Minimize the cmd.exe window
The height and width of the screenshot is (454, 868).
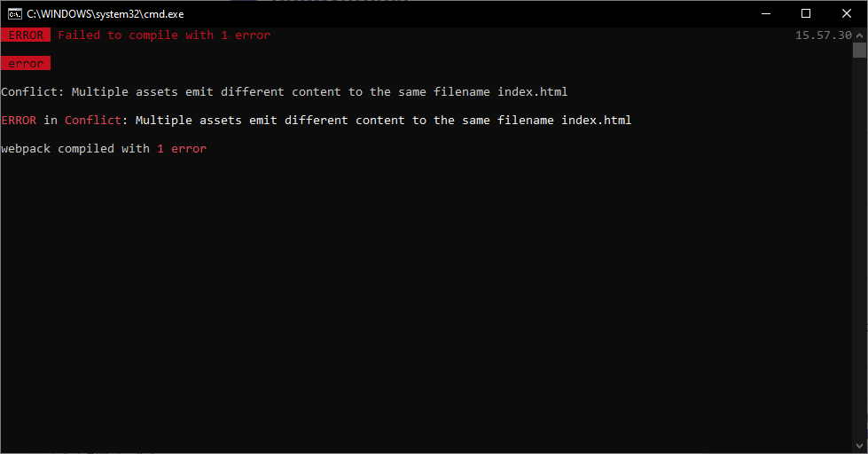coord(766,14)
